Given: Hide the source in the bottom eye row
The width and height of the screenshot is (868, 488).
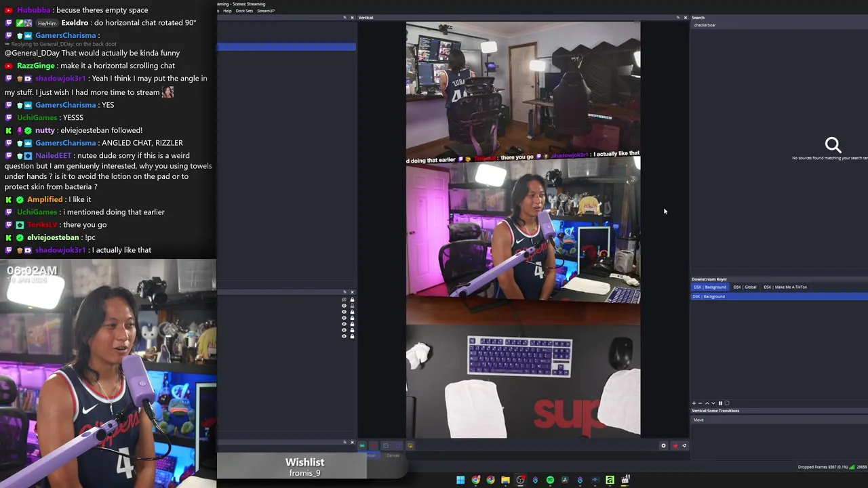Looking at the screenshot, I should coord(344,336).
